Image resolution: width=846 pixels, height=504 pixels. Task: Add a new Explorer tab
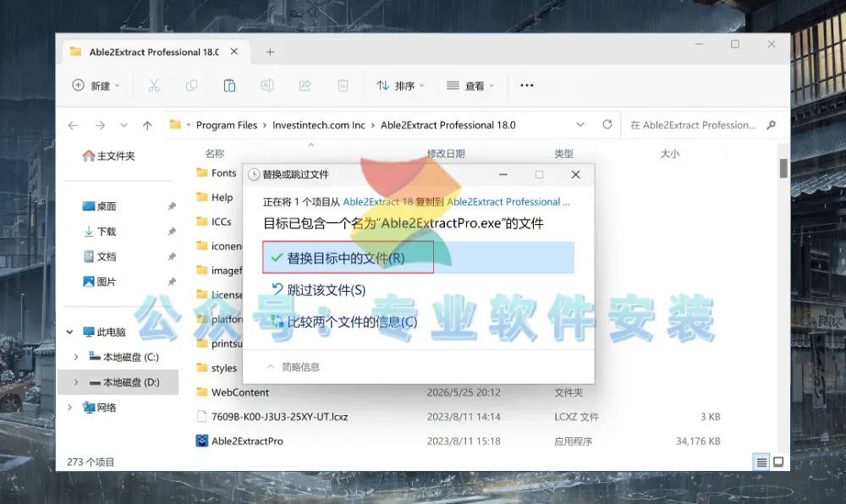click(x=271, y=52)
